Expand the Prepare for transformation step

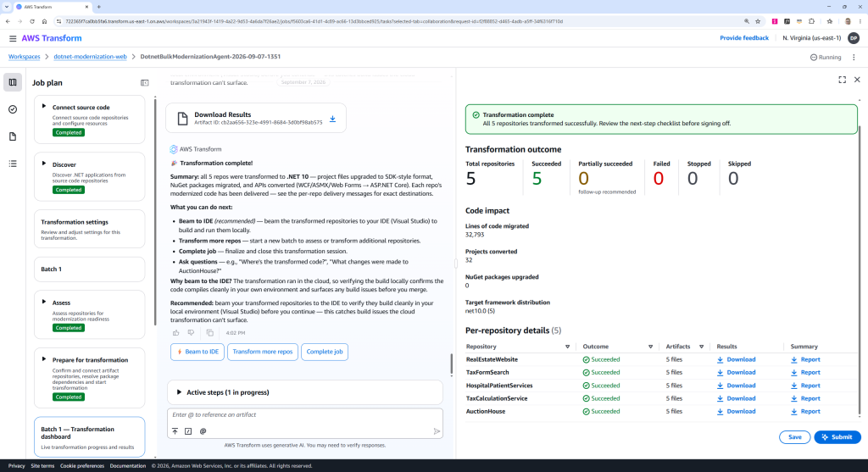click(44, 359)
